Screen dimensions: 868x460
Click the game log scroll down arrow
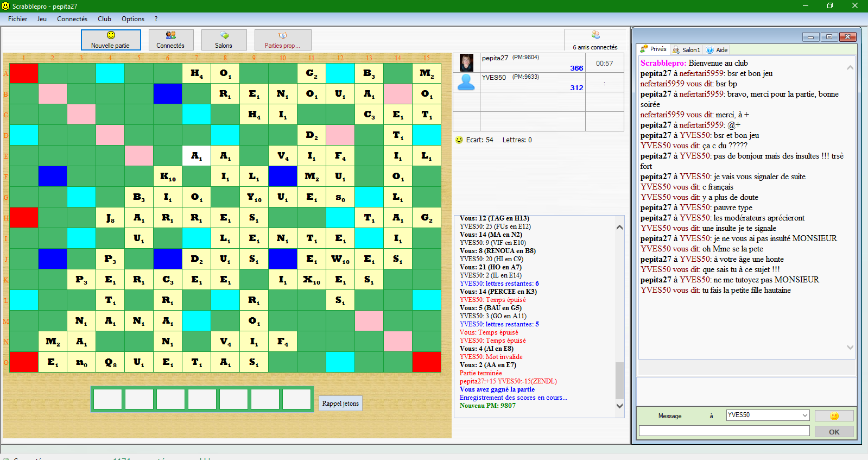[x=619, y=406]
